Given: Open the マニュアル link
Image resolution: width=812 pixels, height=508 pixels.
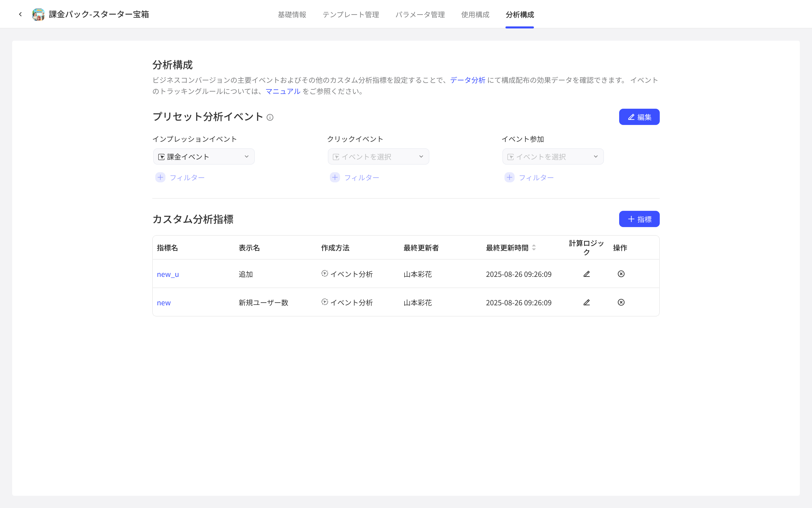Looking at the screenshot, I should pos(283,91).
